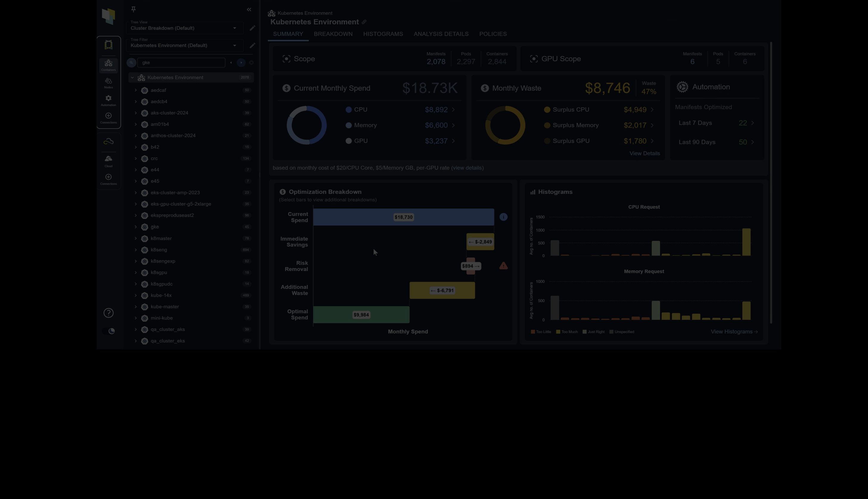Open Automation from the left sidebar
Image resolution: width=868 pixels, height=499 pixels.
(108, 100)
